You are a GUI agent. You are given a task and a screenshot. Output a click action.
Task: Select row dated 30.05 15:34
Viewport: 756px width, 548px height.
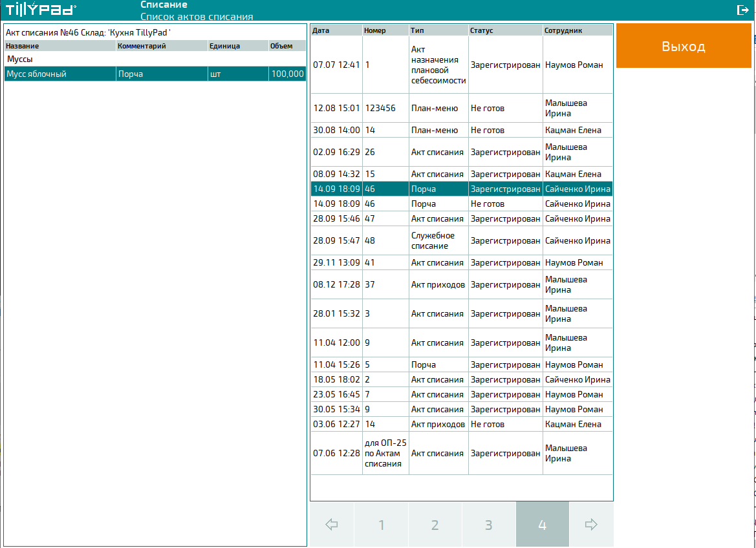pyautogui.click(x=461, y=409)
